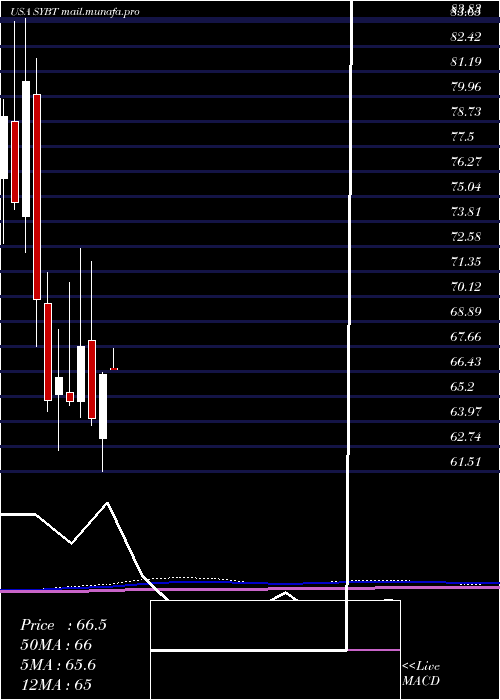Click the 75.04 price axis label

[466, 187]
